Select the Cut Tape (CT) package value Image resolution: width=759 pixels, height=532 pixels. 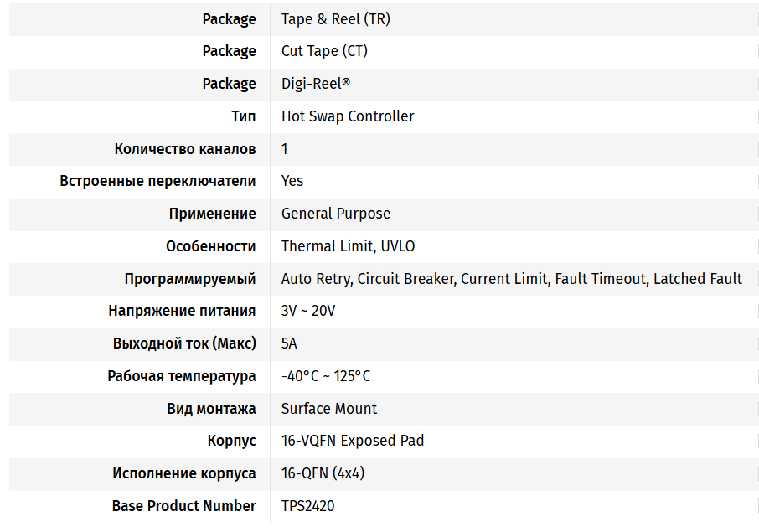coord(324,51)
